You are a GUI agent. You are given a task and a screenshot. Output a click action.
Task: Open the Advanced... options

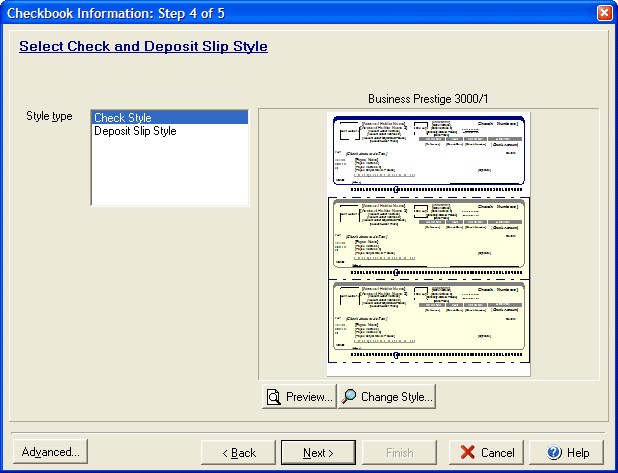click(x=50, y=452)
